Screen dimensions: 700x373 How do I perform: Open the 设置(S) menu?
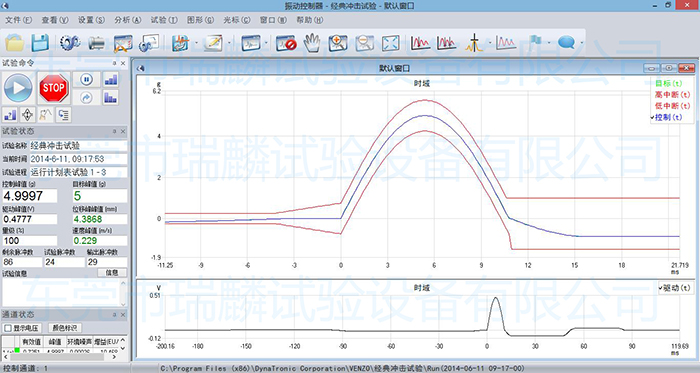[91, 20]
